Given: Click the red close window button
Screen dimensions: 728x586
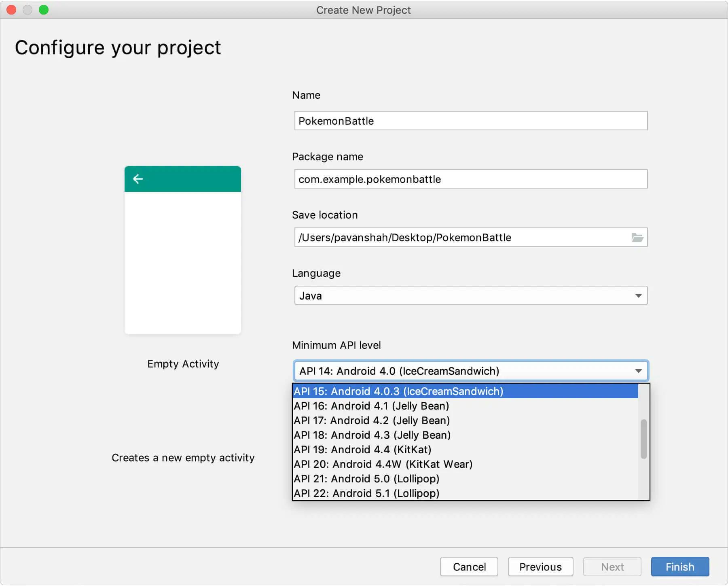Looking at the screenshot, I should coord(11,10).
